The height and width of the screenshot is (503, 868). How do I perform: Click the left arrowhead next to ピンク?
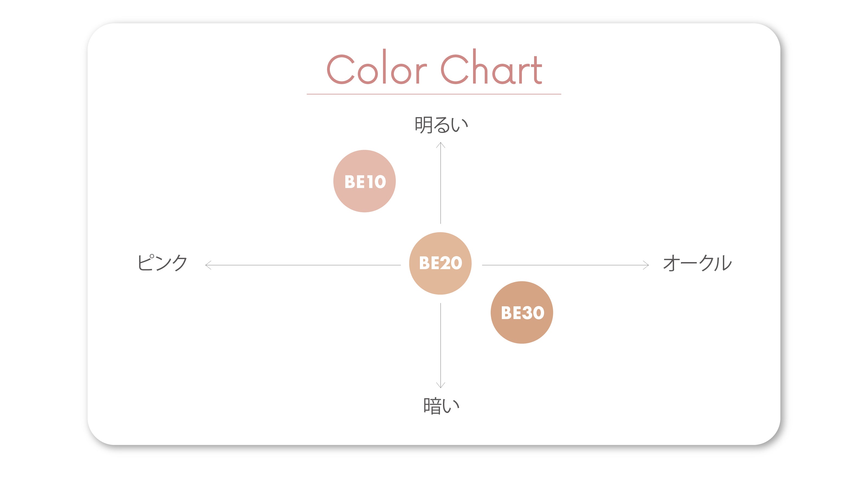[207, 265]
